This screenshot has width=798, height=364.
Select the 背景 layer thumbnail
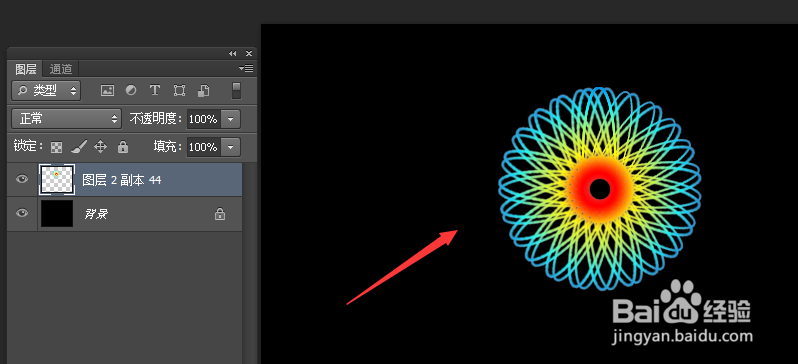[x=56, y=214]
